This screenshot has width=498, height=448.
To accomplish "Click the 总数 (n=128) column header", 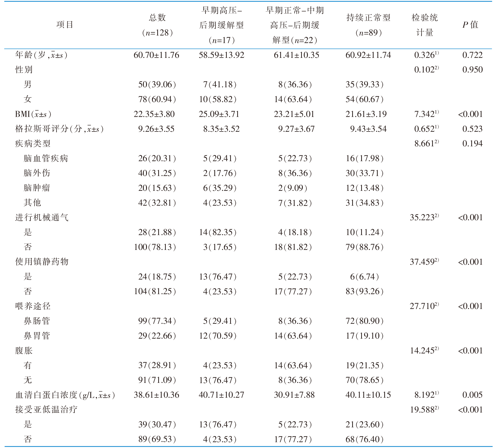I will pyautogui.click(x=157, y=25).
